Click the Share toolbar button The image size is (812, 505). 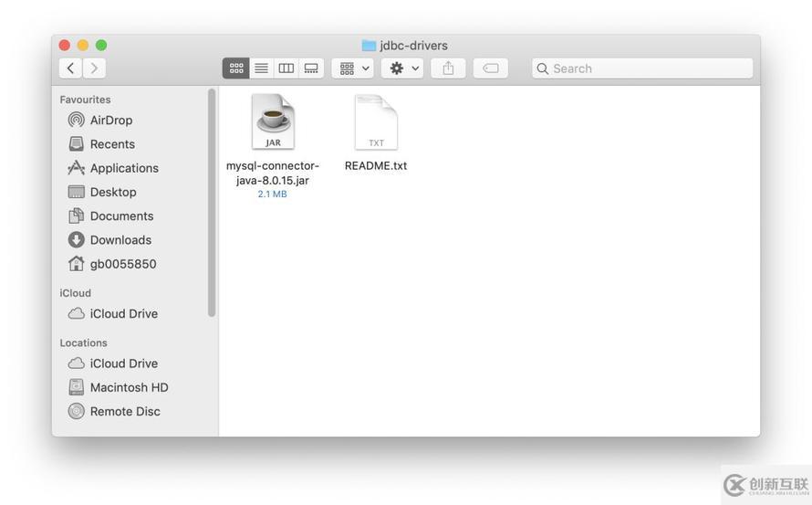coord(449,68)
